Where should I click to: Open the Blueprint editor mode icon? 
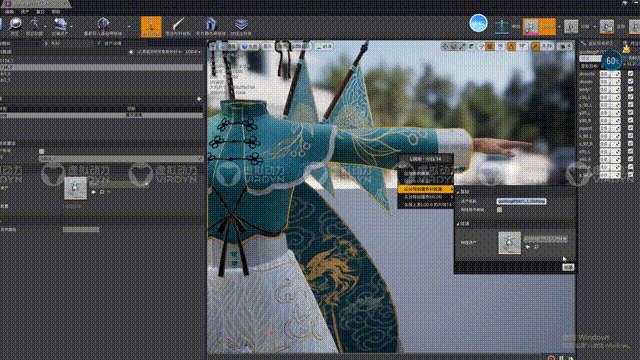click(607, 27)
